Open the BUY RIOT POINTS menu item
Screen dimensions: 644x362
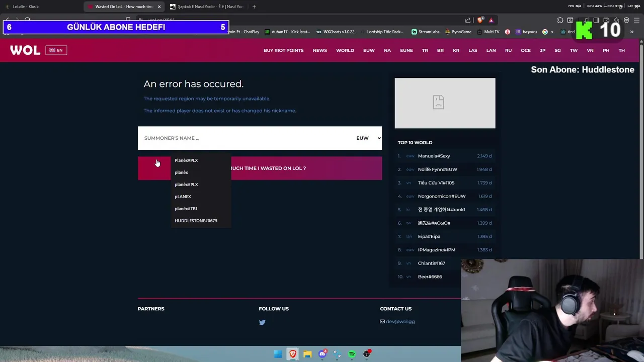tap(283, 50)
